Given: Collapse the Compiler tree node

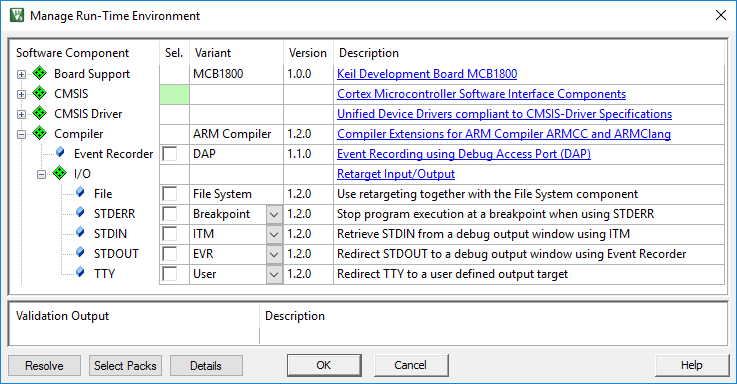Looking at the screenshot, I should coord(21,134).
